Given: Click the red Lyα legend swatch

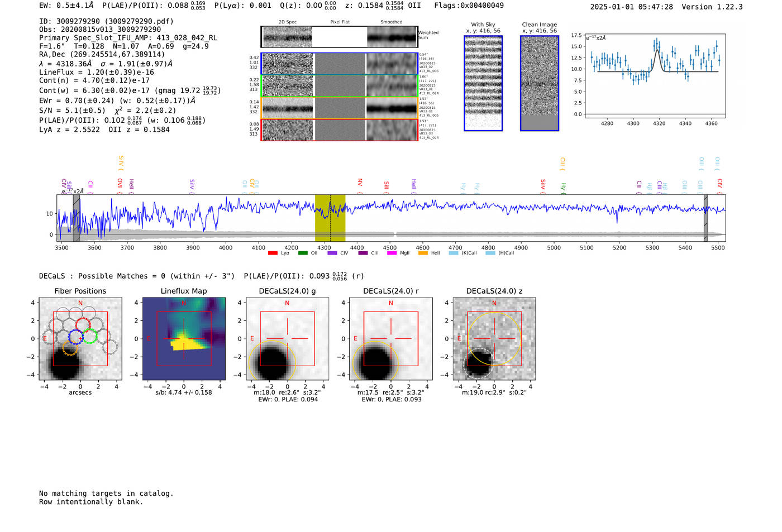Looking at the screenshot, I should [273, 253].
